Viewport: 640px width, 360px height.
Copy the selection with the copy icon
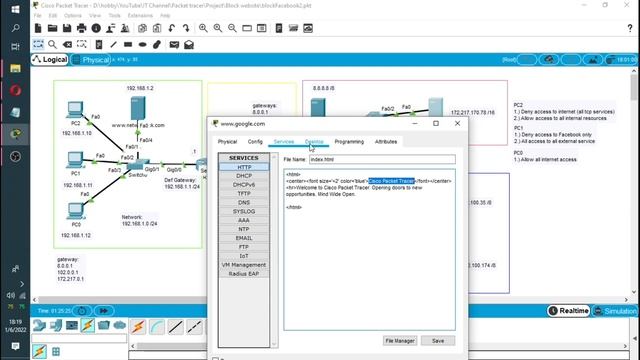click(x=142, y=28)
